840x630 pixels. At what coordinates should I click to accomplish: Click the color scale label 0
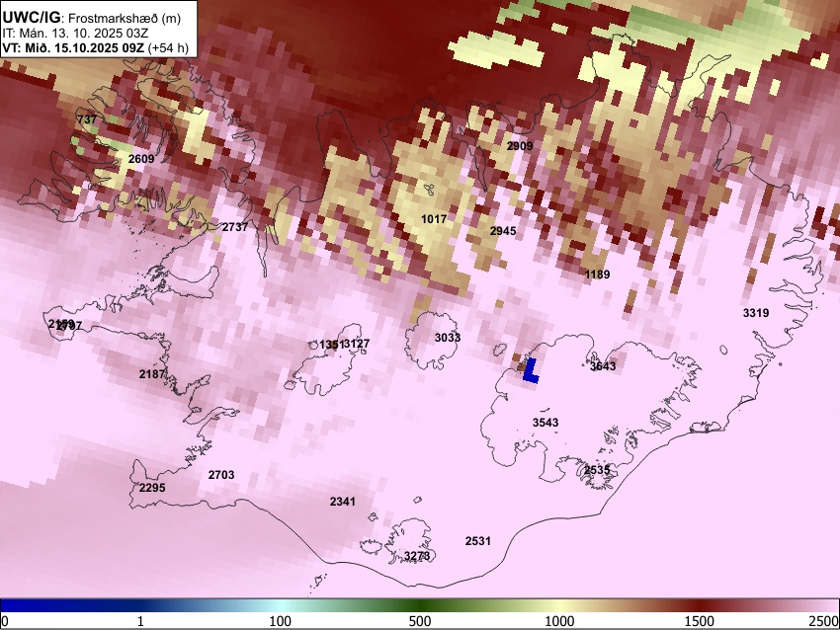pyautogui.click(x=5, y=621)
